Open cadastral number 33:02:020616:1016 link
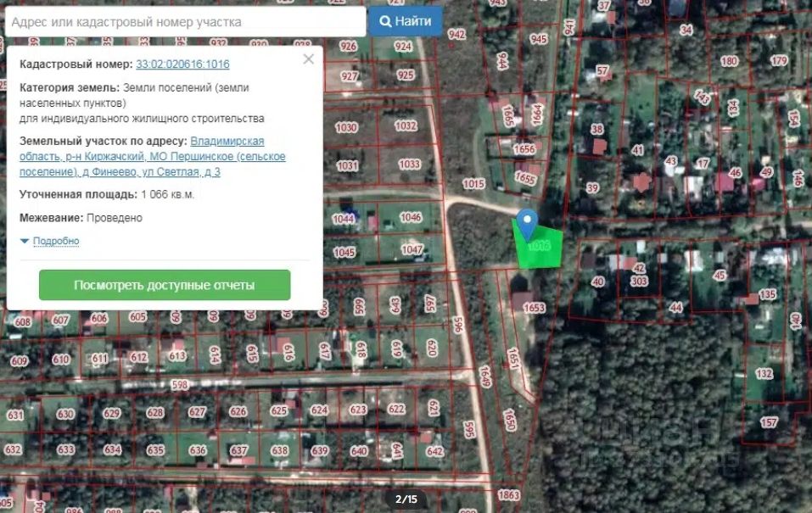The width and height of the screenshot is (812, 513). pyautogui.click(x=182, y=64)
